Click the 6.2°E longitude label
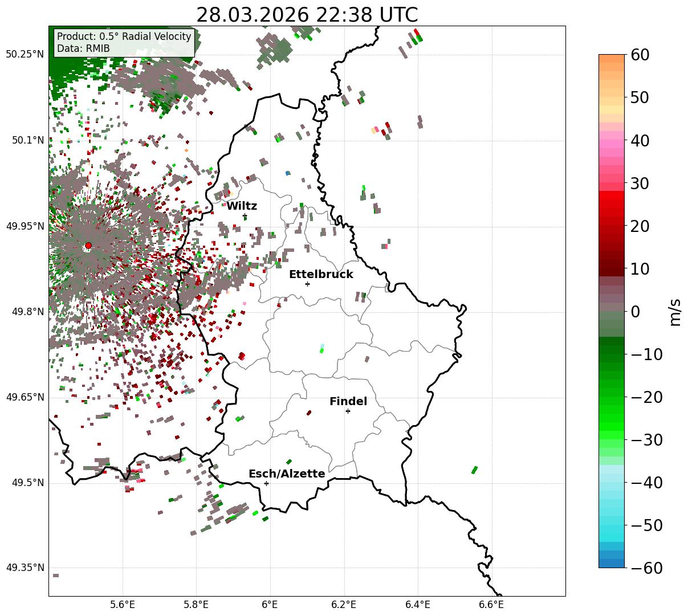The width and height of the screenshot is (688, 616). pyautogui.click(x=344, y=605)
